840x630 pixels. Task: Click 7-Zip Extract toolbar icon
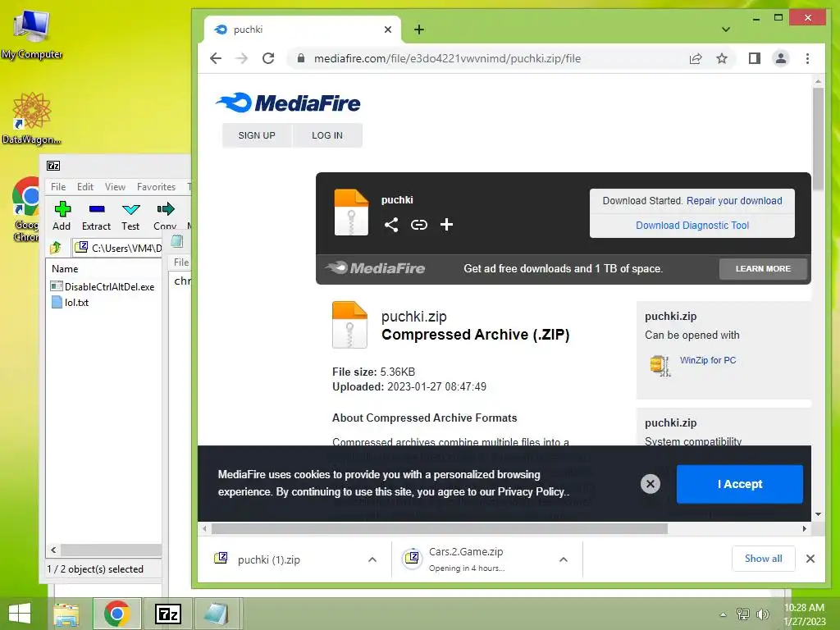coord(97,216)
